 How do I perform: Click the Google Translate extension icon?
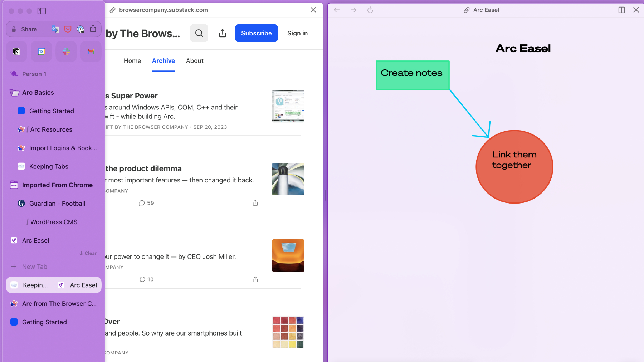55,29
